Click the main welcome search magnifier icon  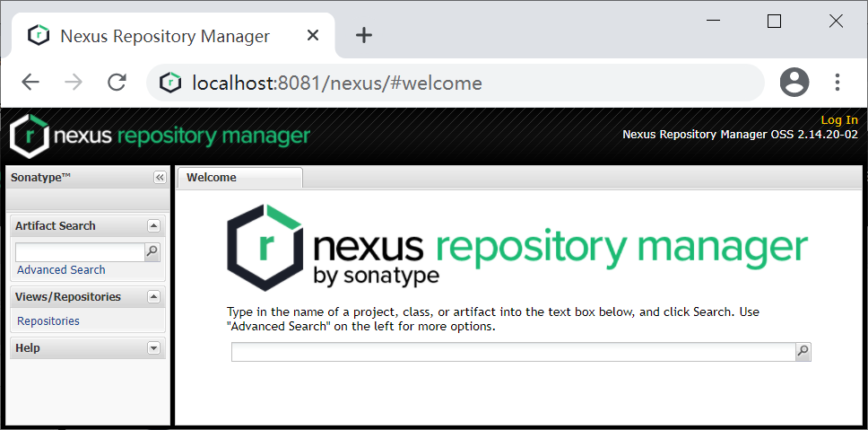pos(803,352)
